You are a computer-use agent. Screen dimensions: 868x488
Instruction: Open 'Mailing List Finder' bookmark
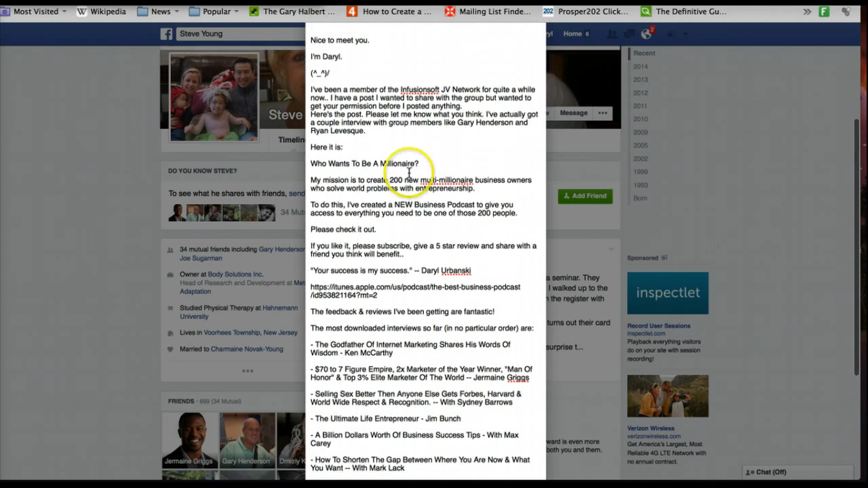488,11
